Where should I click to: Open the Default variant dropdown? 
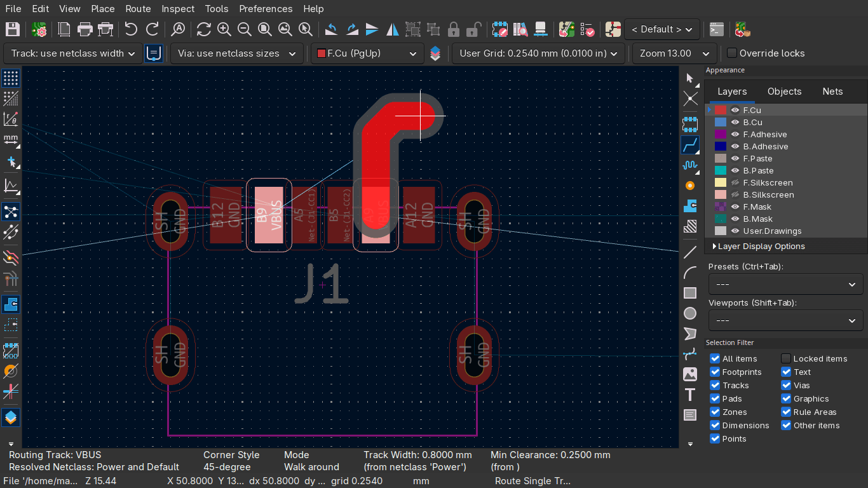(662, 29)
